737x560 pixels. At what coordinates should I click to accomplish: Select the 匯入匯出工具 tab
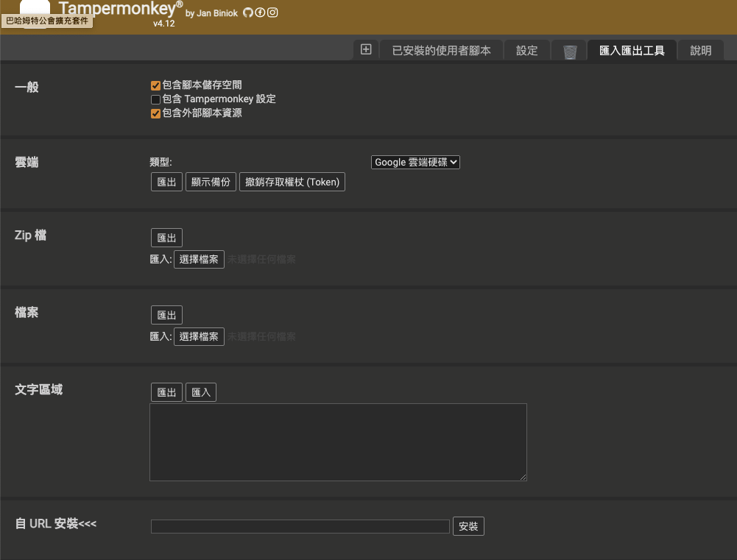click(x=632, y=50)
